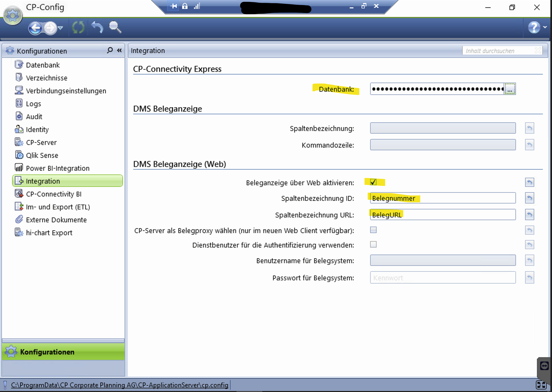552x392 pixels.
Task: Reset the Spaltenbezeichnung URL field value
Action: (x=529, y=215)
